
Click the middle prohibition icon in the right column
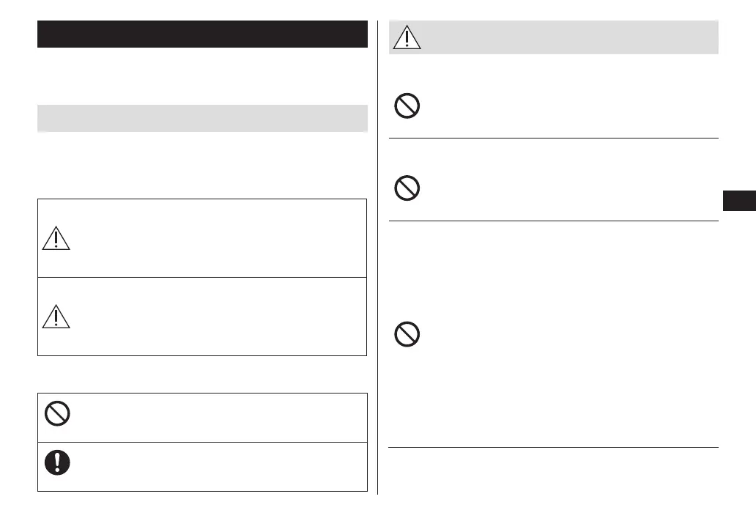tap(407, 190)
